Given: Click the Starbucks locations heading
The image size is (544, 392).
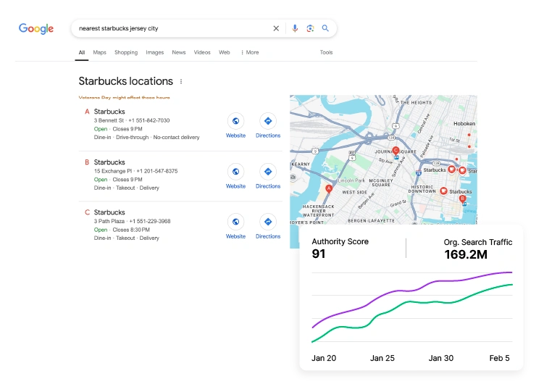Looking at the screenshot, I should (125, 81).
